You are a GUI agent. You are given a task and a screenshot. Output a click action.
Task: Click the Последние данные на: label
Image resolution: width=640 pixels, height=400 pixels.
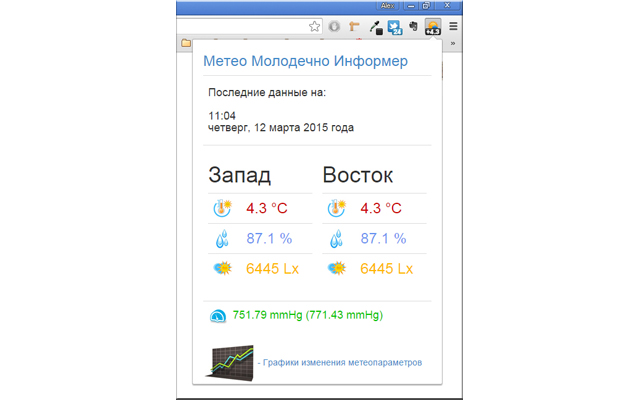click(267, 93)
